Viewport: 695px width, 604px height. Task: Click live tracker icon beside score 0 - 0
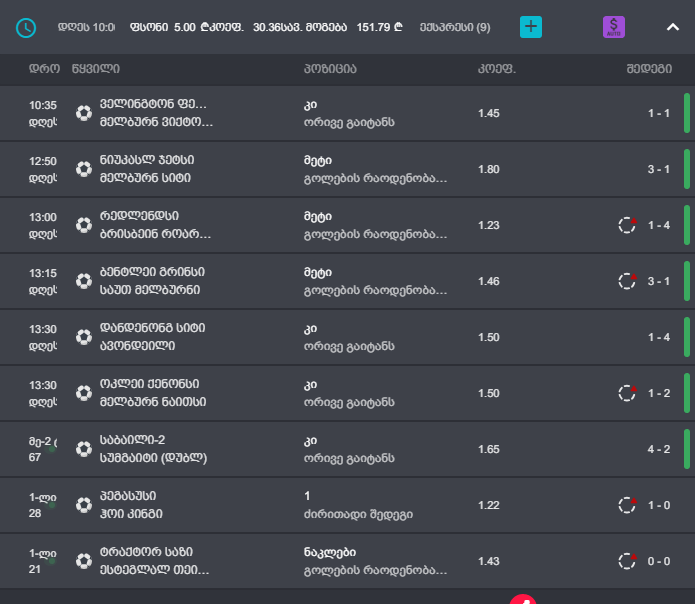pos(627,561)
